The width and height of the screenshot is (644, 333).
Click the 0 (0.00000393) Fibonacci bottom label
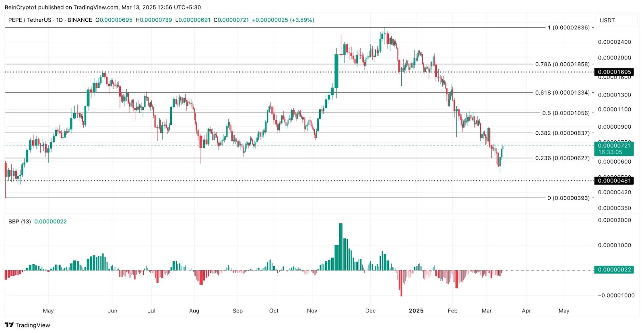(569, 198)
